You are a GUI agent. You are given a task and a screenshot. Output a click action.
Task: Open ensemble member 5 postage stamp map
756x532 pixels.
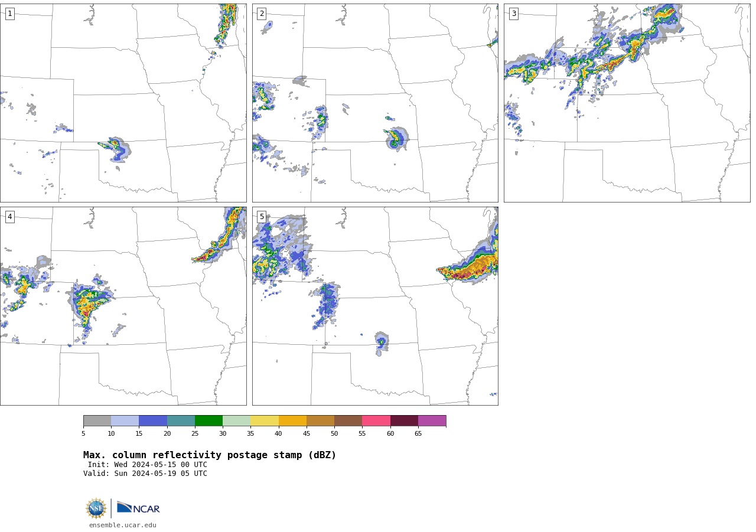click(x=375, y=306)
